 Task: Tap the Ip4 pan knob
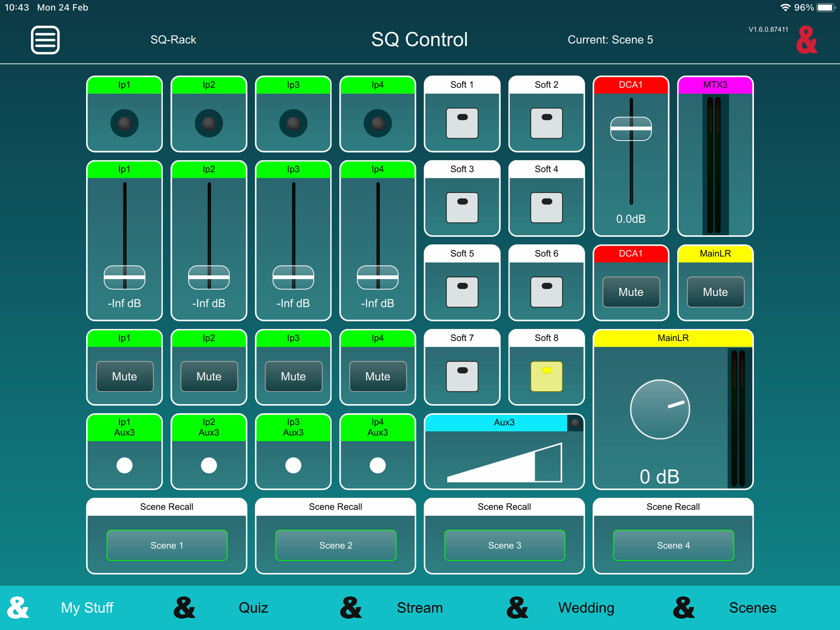pyautogui.click(x=378, y=123)
